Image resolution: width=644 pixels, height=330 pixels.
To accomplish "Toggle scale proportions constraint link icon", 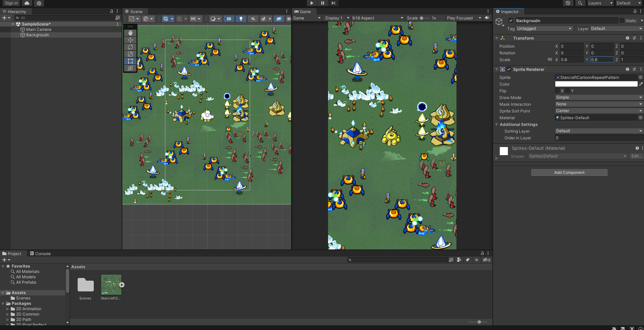I will point(550,59).
